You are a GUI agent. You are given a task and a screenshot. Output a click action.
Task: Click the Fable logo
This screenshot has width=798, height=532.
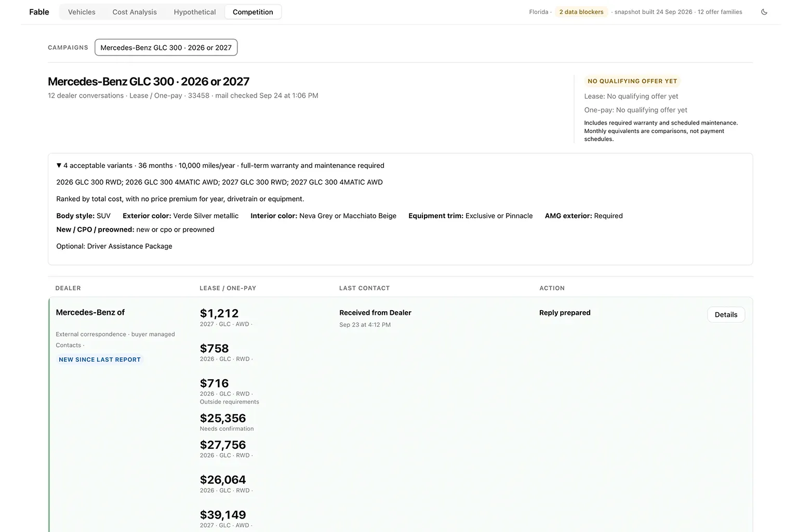pos(39,12)
